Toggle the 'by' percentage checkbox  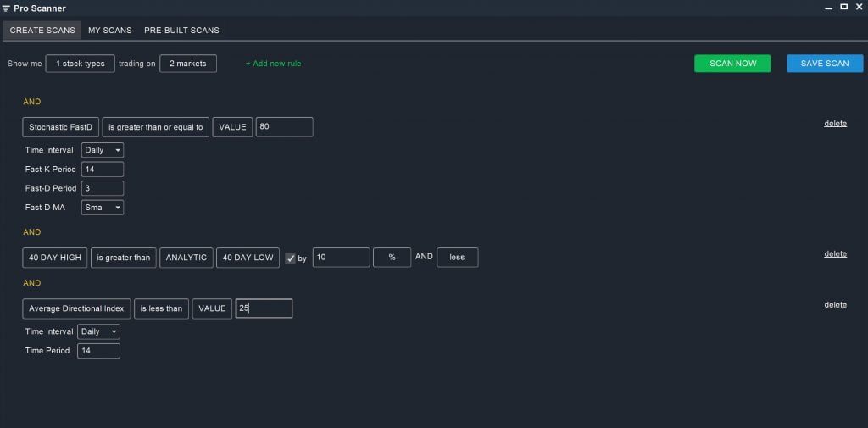[290, 258]
